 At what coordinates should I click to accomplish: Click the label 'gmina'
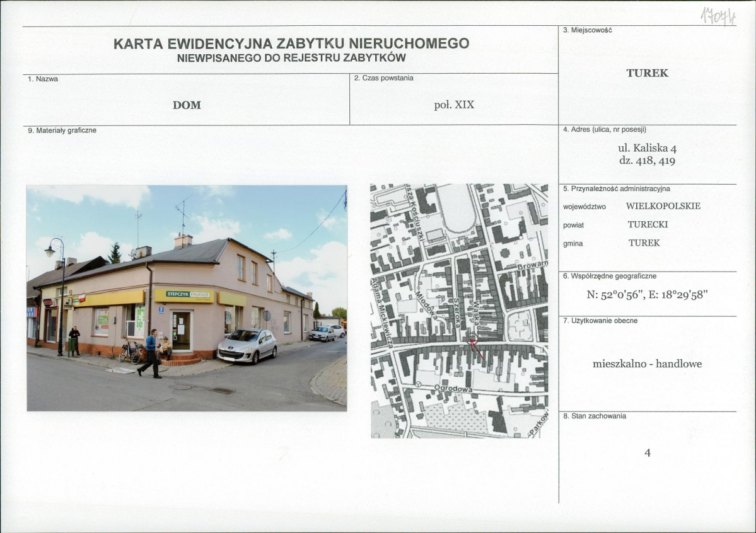pos(573,244)
